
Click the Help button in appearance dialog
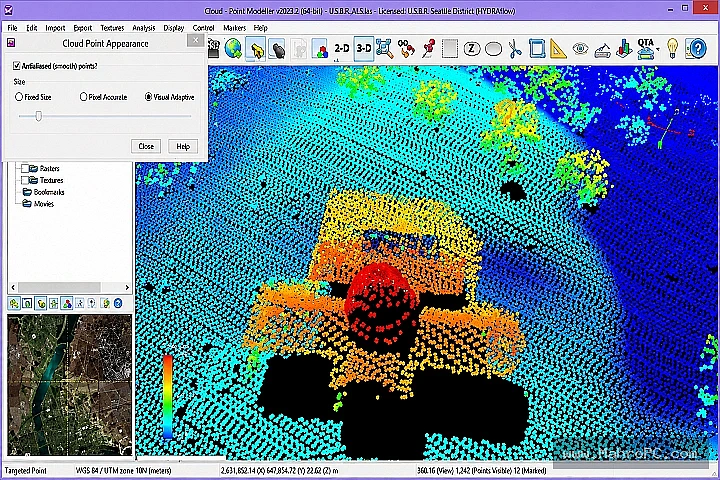click(x=183, y=146)
